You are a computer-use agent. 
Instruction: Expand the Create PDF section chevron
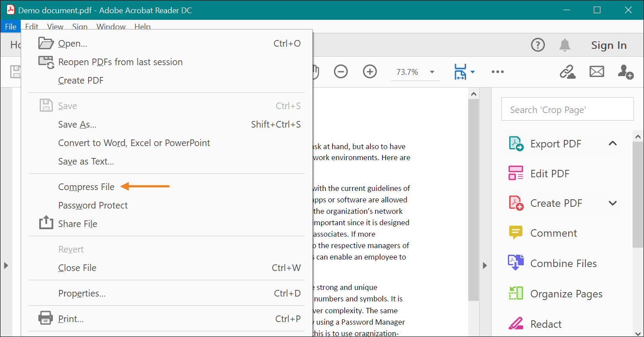click(x=613, y=203)
